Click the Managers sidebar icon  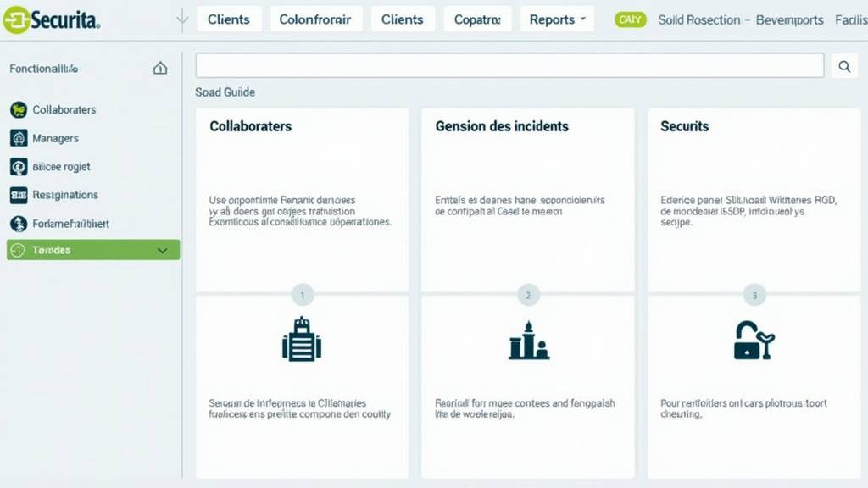18,138
